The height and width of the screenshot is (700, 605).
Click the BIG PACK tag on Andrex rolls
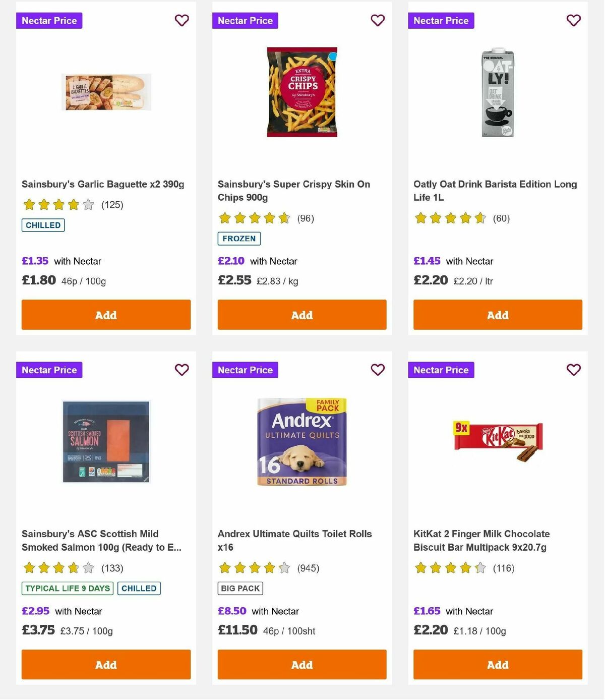240,588
